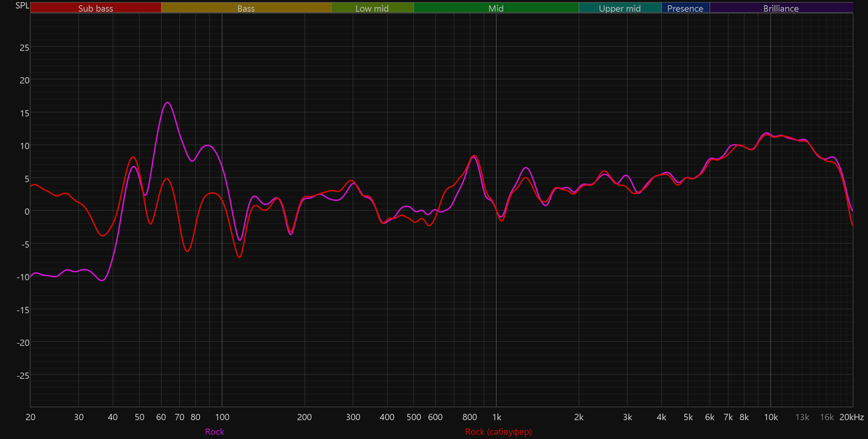The image size is (868, 439).
Task: Click the 100 Hz frequency axis label
Action: 222,417
